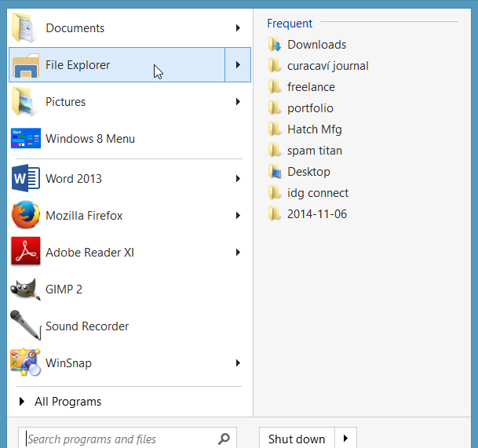This screenshot has height=448, width=478.
Task: Open the Windows 8 Menu tile icon
Action: coord(26,138)
